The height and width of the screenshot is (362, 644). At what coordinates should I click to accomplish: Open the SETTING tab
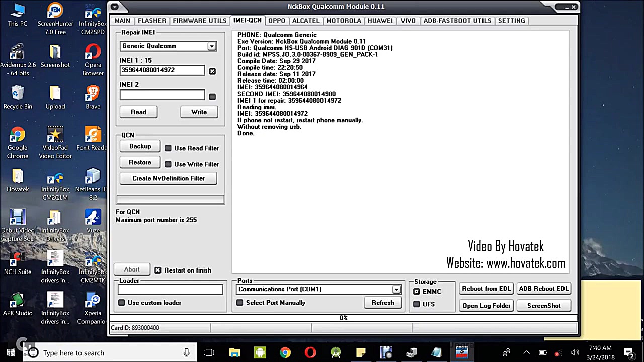point(512,21)
